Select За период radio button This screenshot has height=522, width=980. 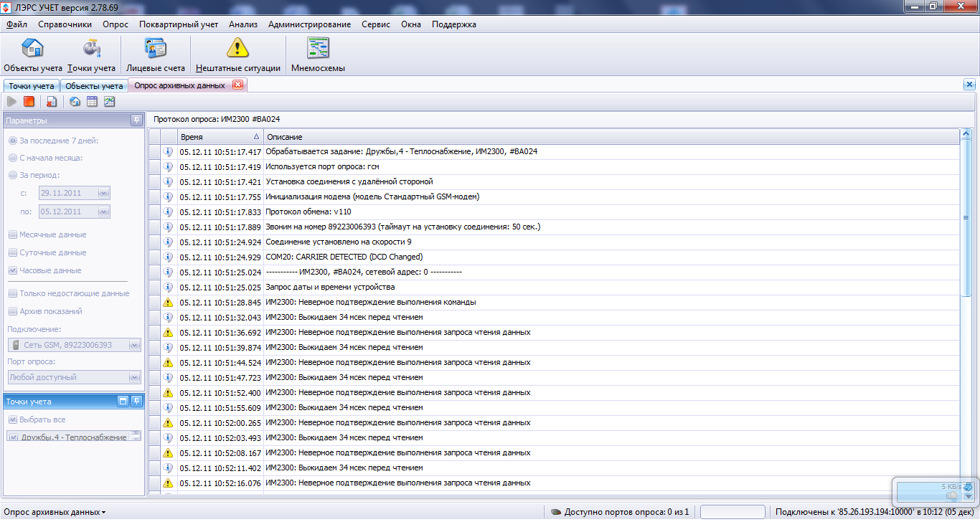[x=13, y=174]
